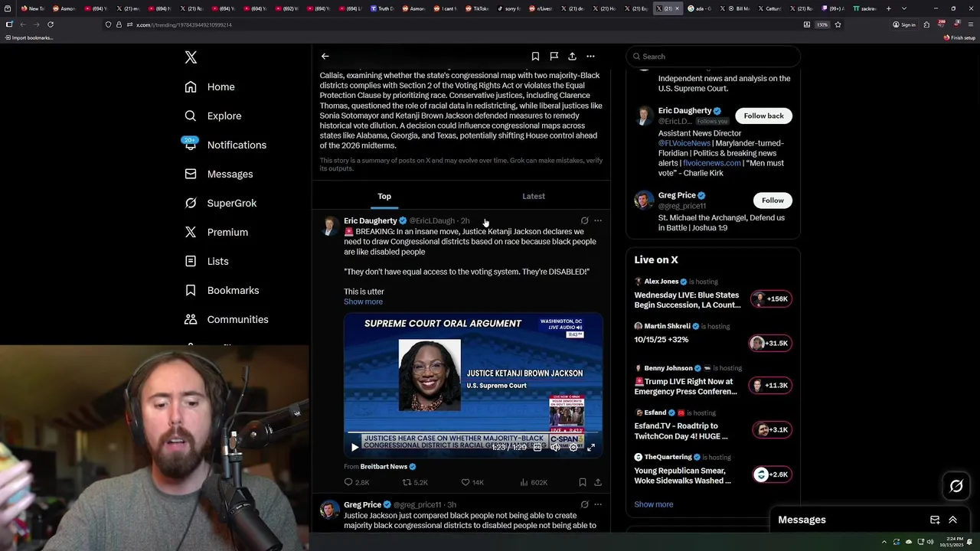The height and width of the screenshot is (551, 980).
Task: Open Bookmarks in the sidebar
Action: [x=221, y=291]
